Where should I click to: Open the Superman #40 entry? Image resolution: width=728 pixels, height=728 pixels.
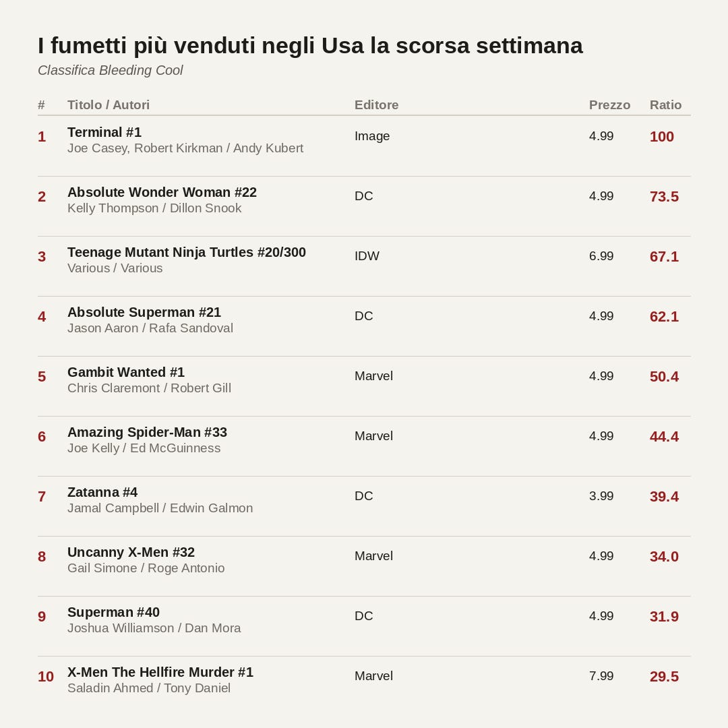pos(113,612)
